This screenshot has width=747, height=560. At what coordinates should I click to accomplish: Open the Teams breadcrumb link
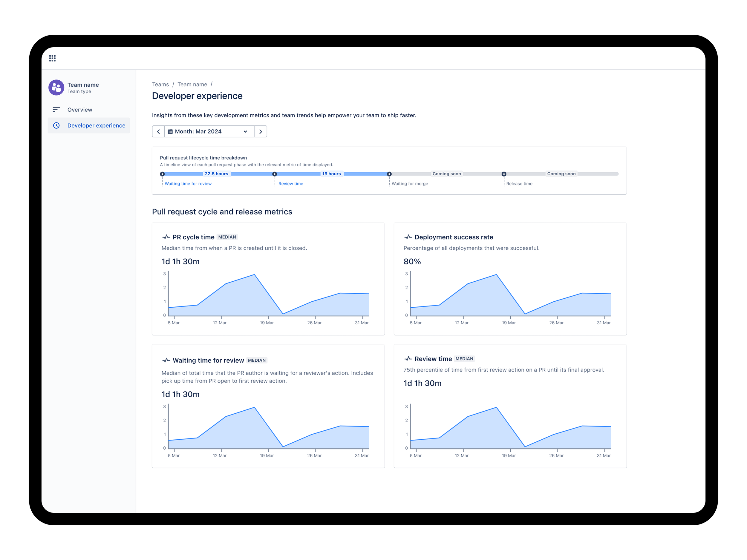[x=160, y=85]
